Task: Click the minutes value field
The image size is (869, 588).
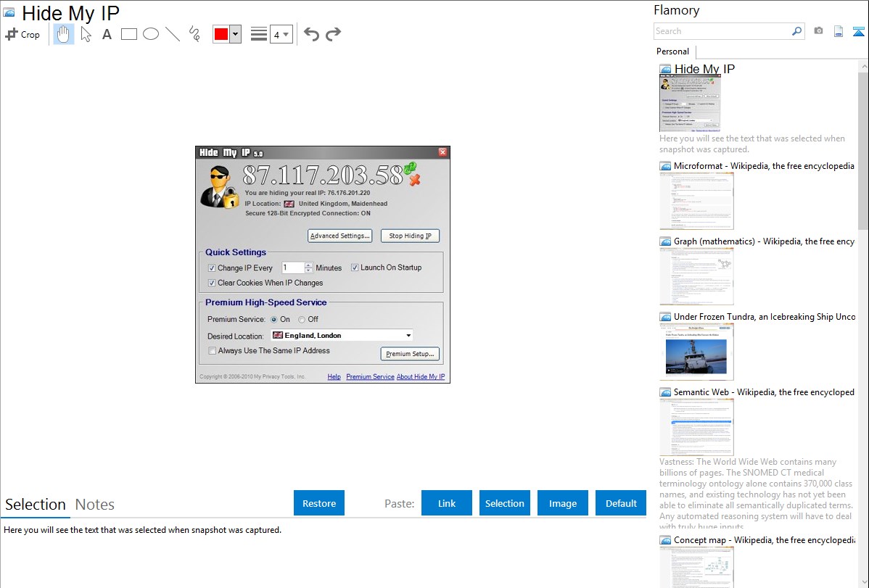Action: [292, 268]
